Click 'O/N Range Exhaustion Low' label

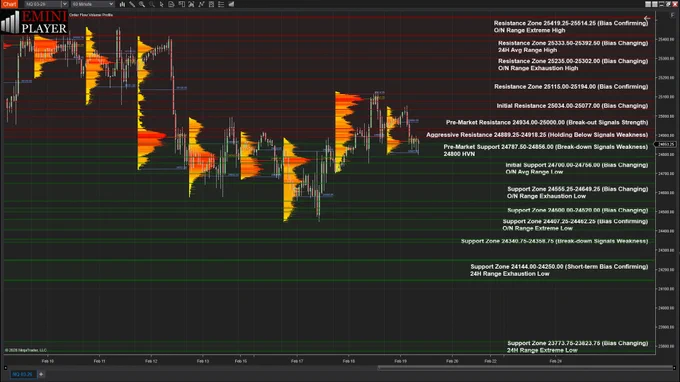546,196
